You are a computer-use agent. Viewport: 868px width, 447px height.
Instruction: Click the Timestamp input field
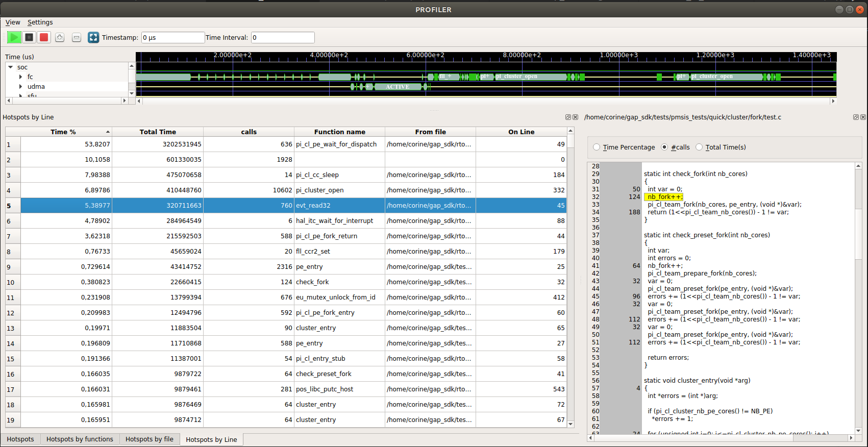tap(173, 37)
